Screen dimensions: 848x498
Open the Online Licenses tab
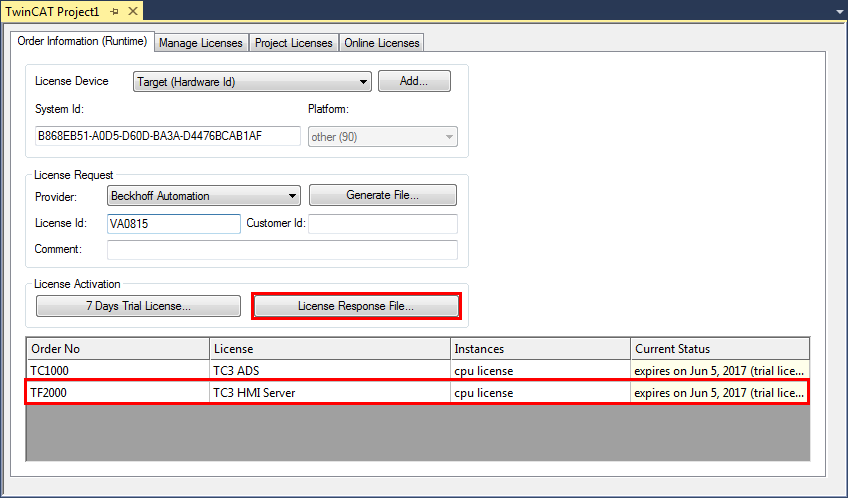(382, 43)
